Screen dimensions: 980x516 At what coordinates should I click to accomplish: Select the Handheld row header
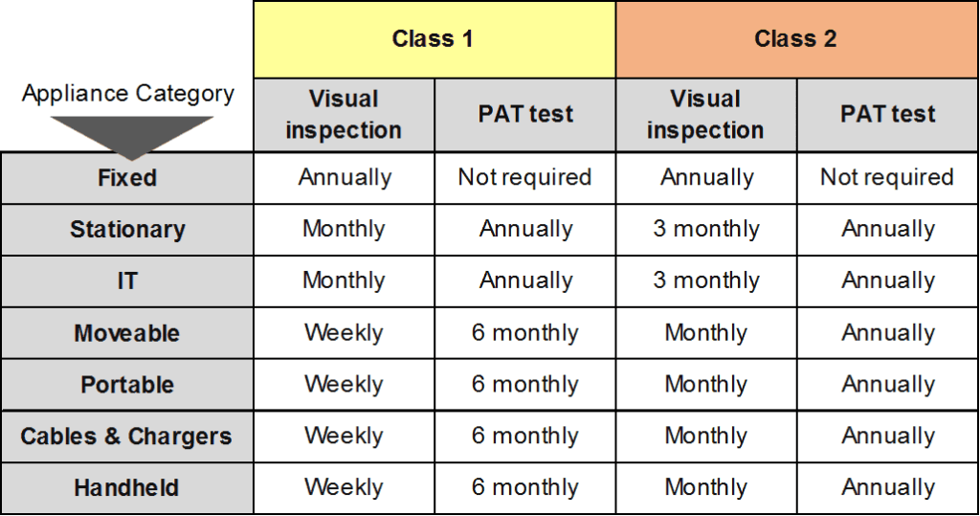[127, 488]
